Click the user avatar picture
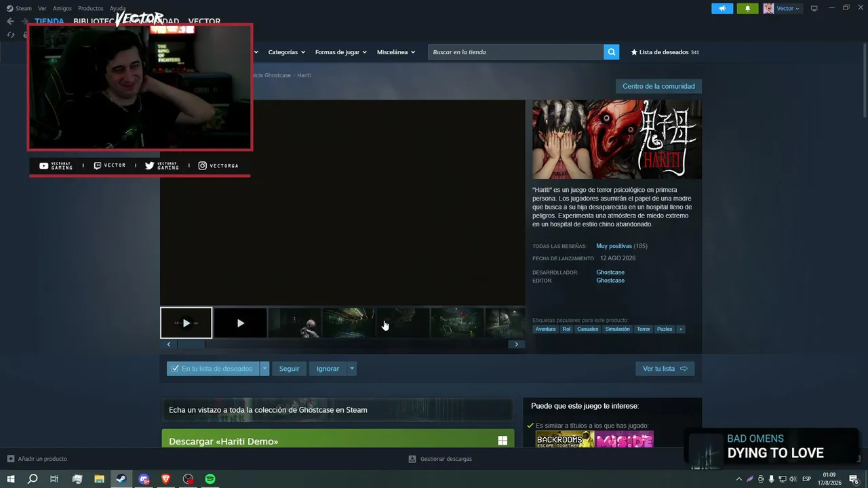868x488 pixels. pos(768,8)
